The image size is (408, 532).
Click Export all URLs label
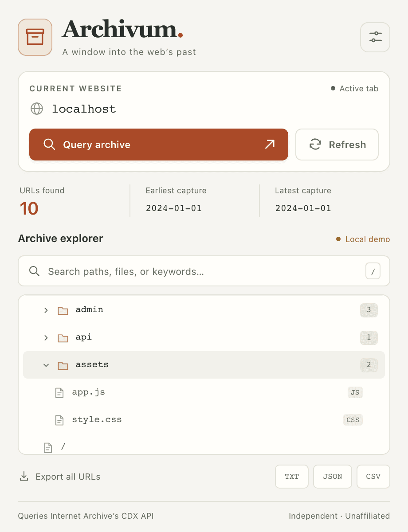(x=68, y=477)
